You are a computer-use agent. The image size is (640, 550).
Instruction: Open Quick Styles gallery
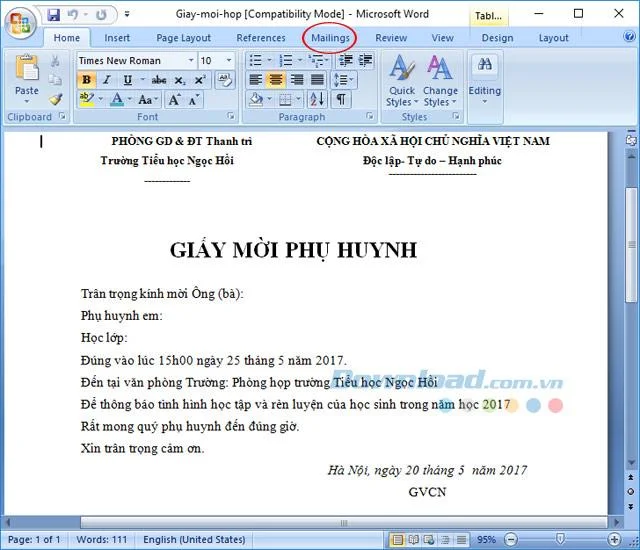402,80
